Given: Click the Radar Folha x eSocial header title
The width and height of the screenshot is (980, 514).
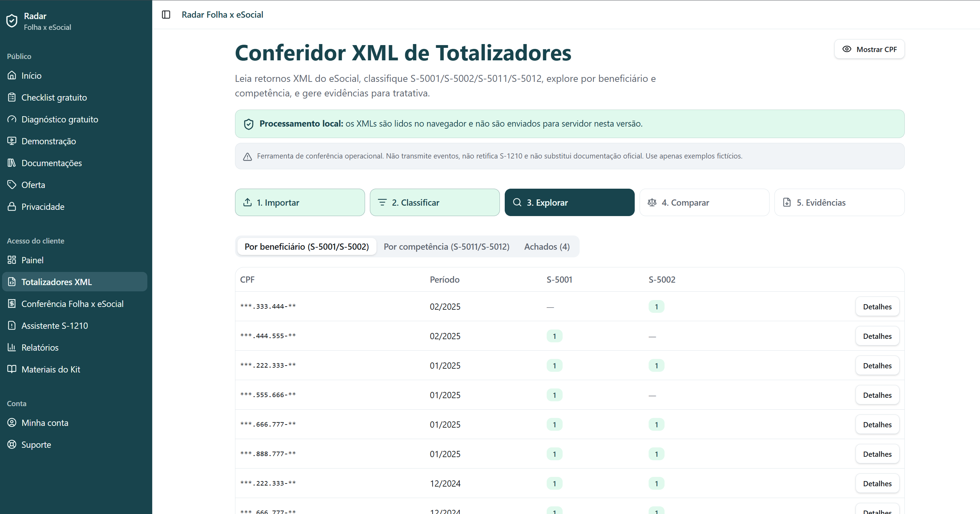Looking at the screenshot, I should pos(222,15).
